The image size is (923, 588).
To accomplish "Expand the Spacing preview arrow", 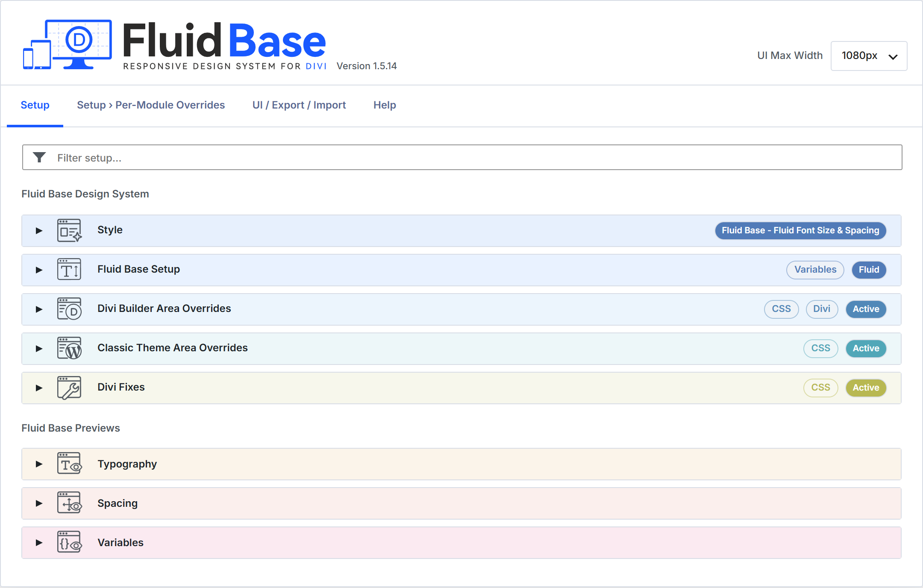I will 39,503.
